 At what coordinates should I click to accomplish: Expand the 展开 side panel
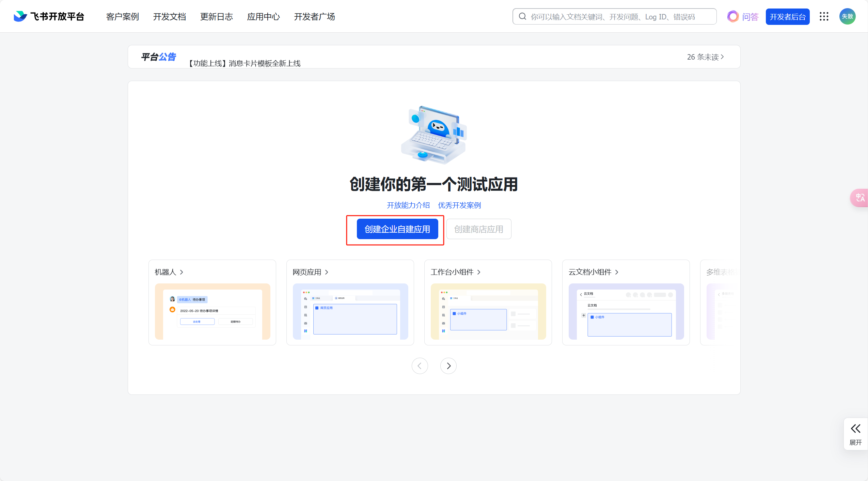click(x=855, y=434)
